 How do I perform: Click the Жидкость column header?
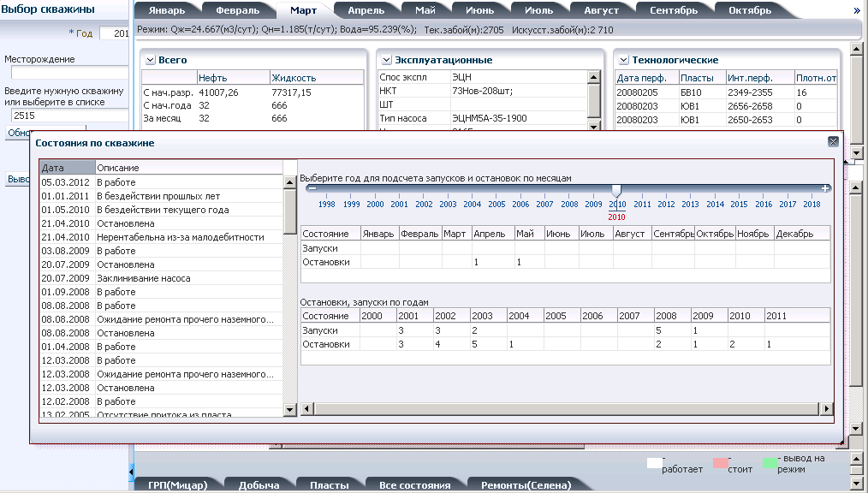click(317, 78)
